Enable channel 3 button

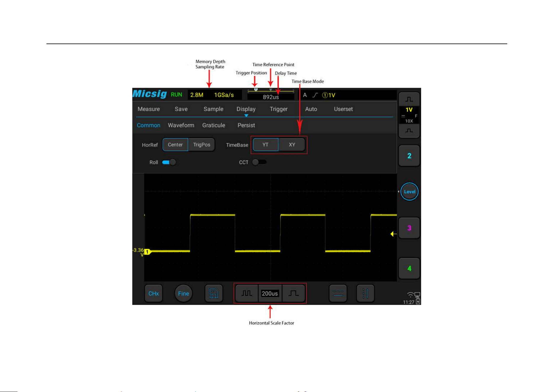409,228
